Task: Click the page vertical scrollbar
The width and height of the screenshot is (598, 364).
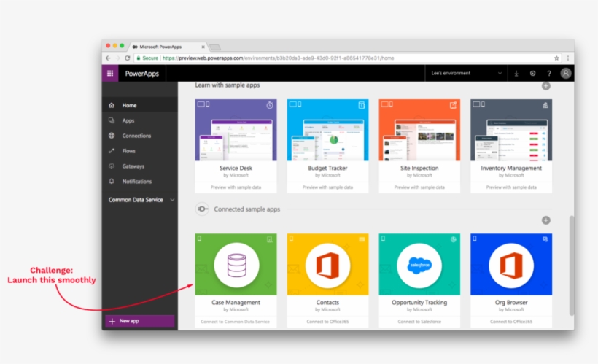Action: (x=571, y=266)
